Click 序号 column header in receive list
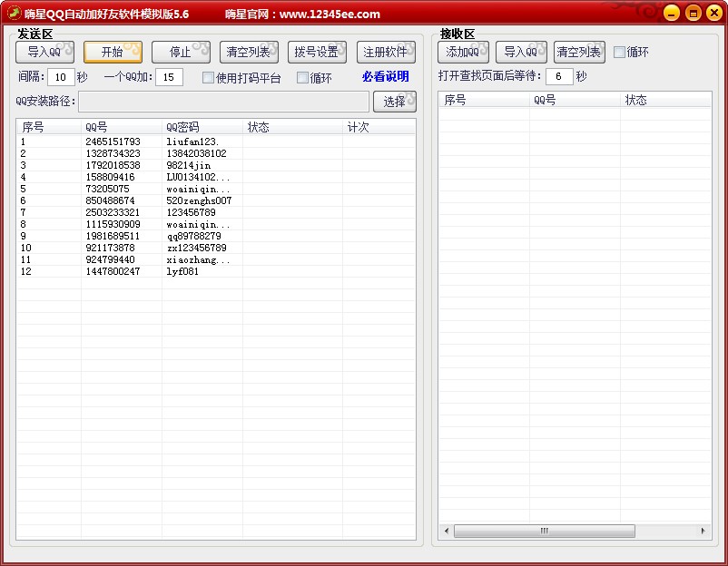The height and width of the screenshot is (566, 728). (484, 100)
